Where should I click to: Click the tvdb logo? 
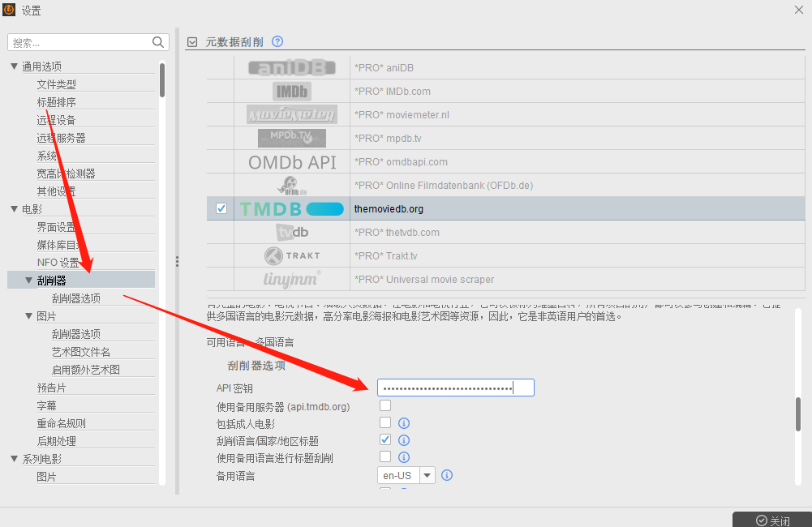click(291, 232)
